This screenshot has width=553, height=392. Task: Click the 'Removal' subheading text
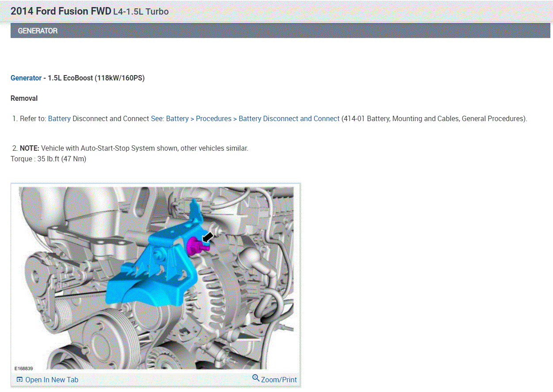[24, 98]
